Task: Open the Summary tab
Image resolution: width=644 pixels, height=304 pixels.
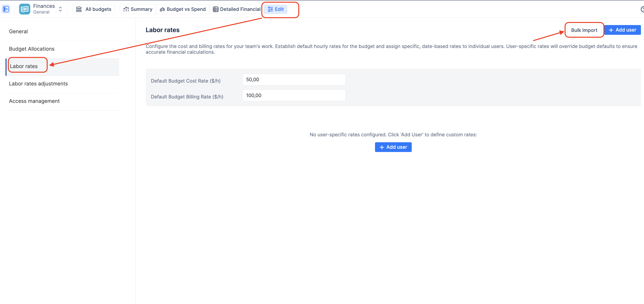Action: point(138,9)
